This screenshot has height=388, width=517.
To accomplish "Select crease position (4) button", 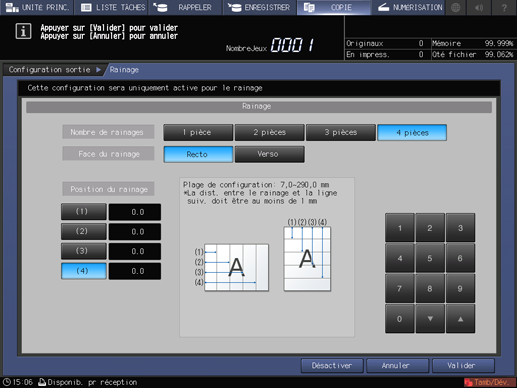I will pos(84,271).
